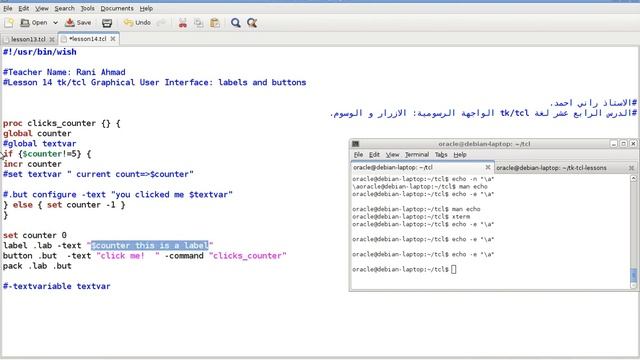Select the lesson14.tcl tab
640x360 pixels.
point(87,39)
